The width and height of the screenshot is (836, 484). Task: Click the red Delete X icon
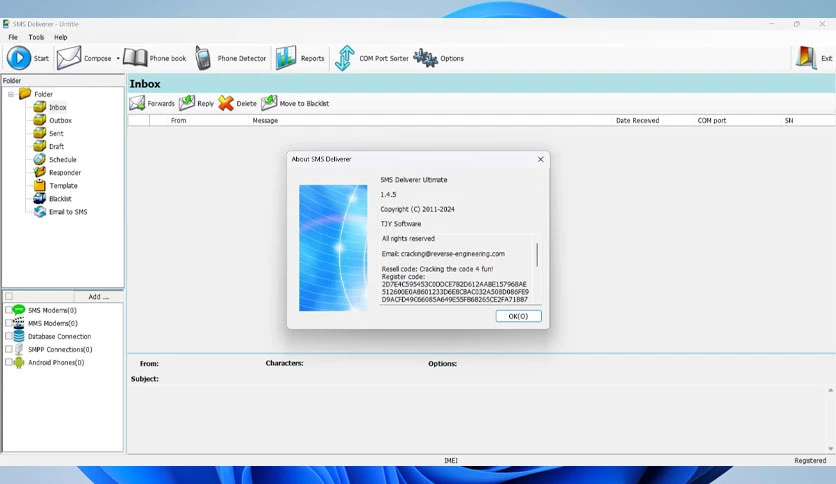(226, 103)
